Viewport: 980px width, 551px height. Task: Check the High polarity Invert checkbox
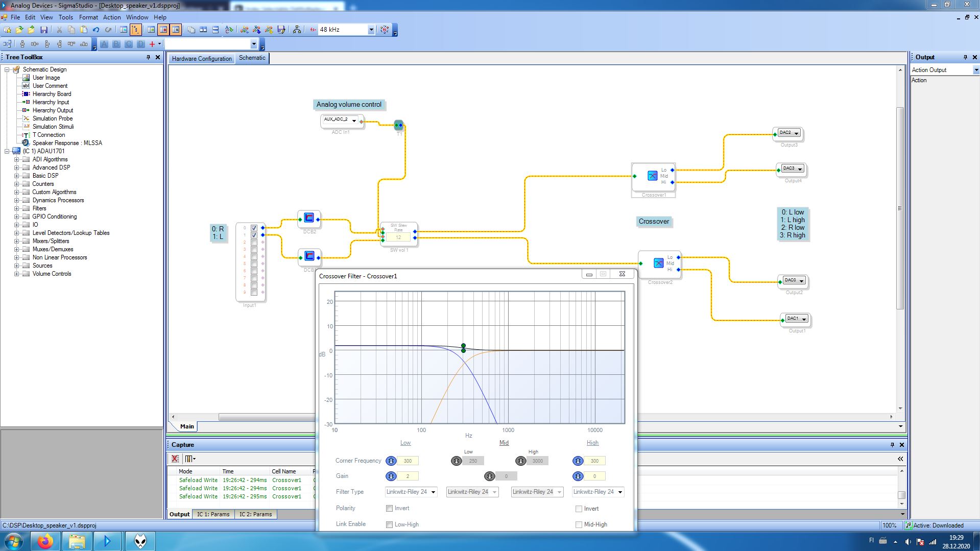point(579,509)
